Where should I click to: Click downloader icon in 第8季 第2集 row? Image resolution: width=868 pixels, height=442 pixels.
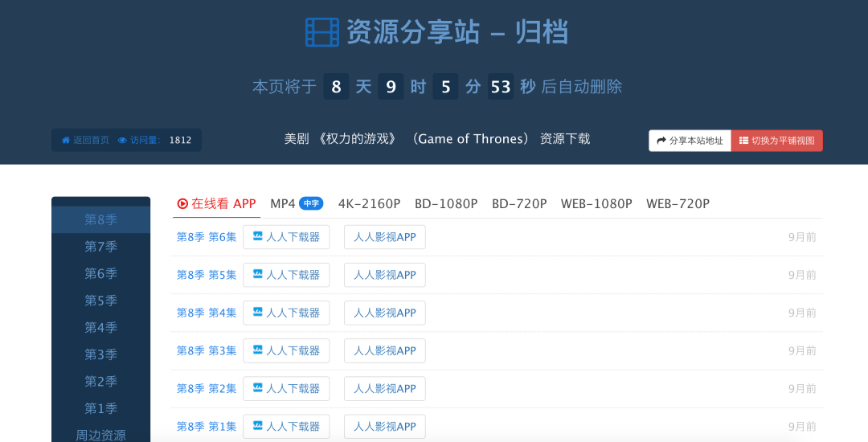257,388
